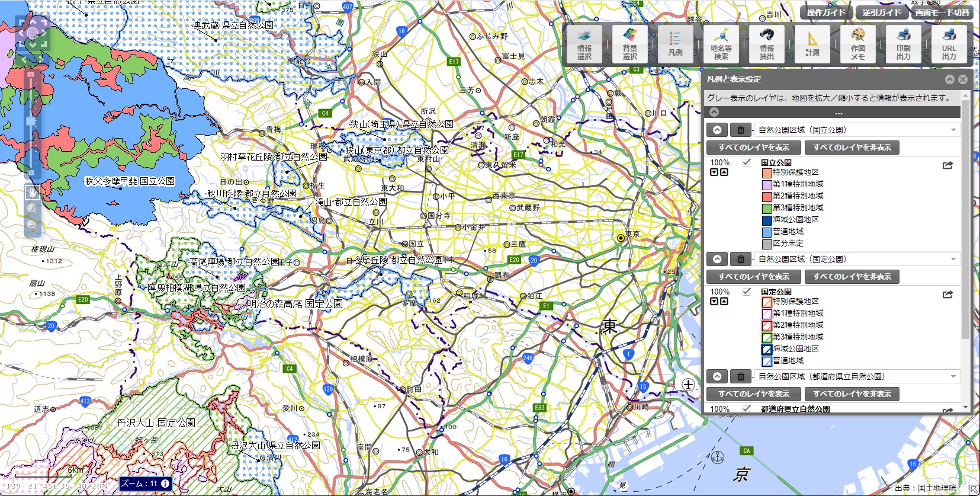Click the share icon for 国立公園 layer
This screenshot has height=496, width=980.
point(948,165)
